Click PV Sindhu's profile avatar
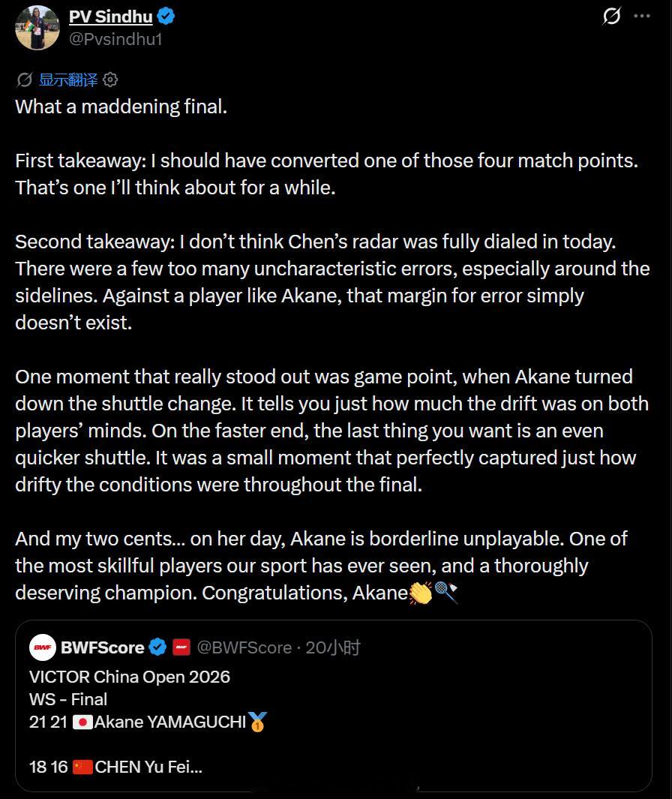672x799 pixels. pyautogui.click(x=37, y=28)
